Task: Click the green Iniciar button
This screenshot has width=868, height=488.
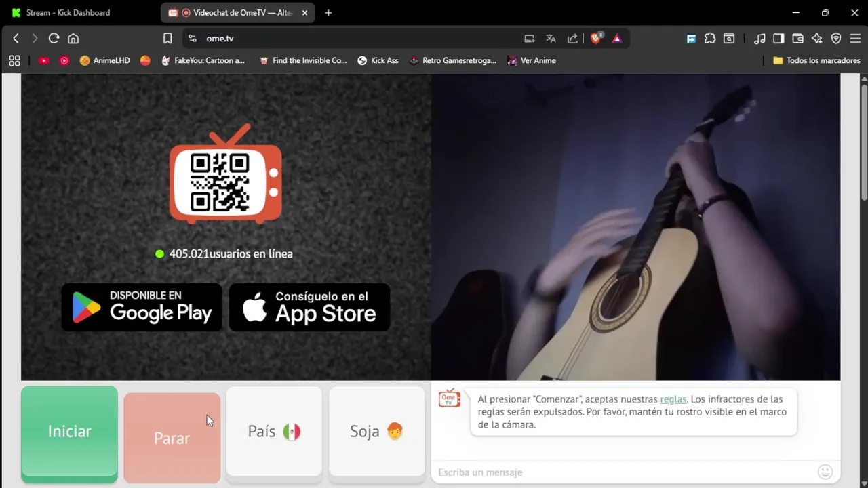Action: click(69, 434)
